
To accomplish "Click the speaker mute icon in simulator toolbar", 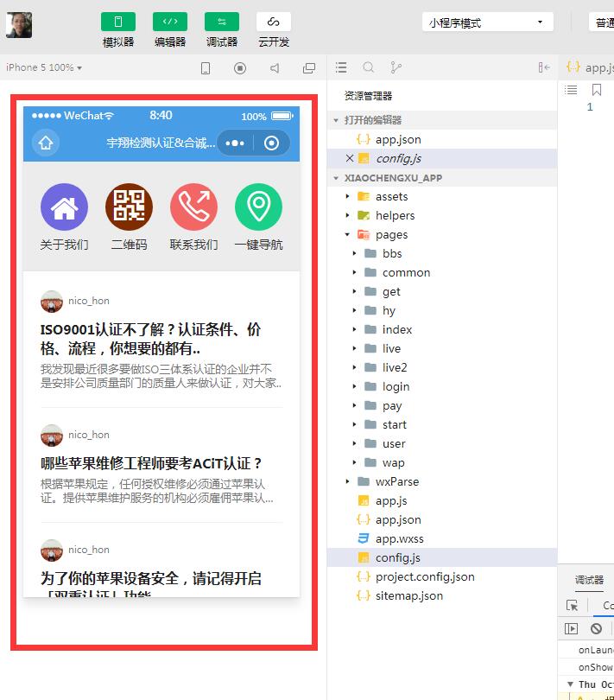I will click(x=275, y=67).
